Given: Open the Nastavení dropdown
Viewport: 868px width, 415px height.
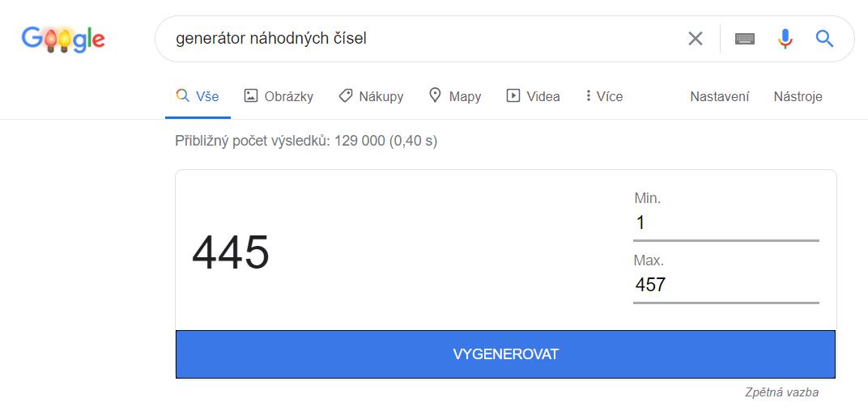Looking at the screenshot, I should point(719,96).
